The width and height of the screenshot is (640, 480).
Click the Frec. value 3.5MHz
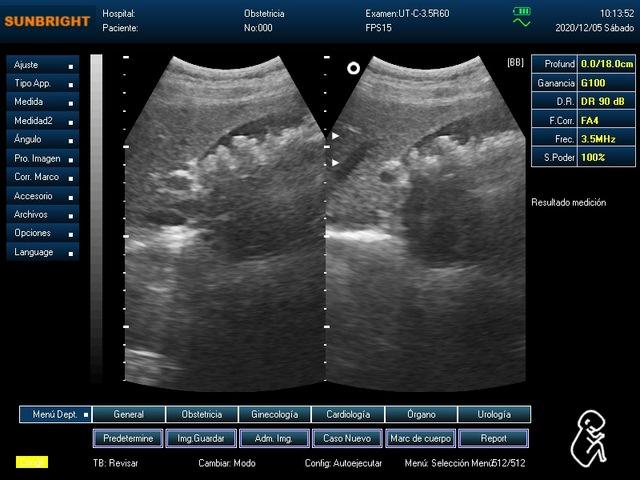(x=607, y=139)
